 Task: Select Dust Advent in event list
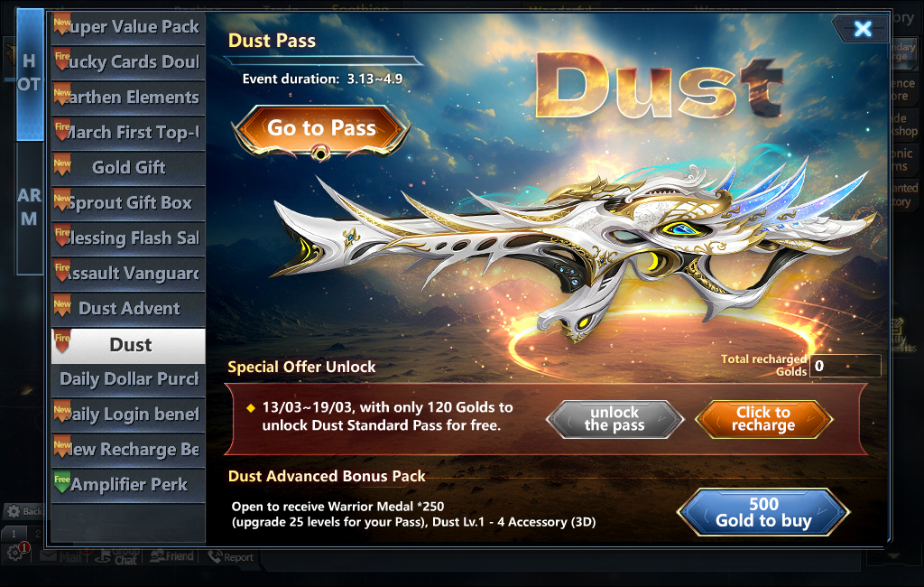point(128,309)
